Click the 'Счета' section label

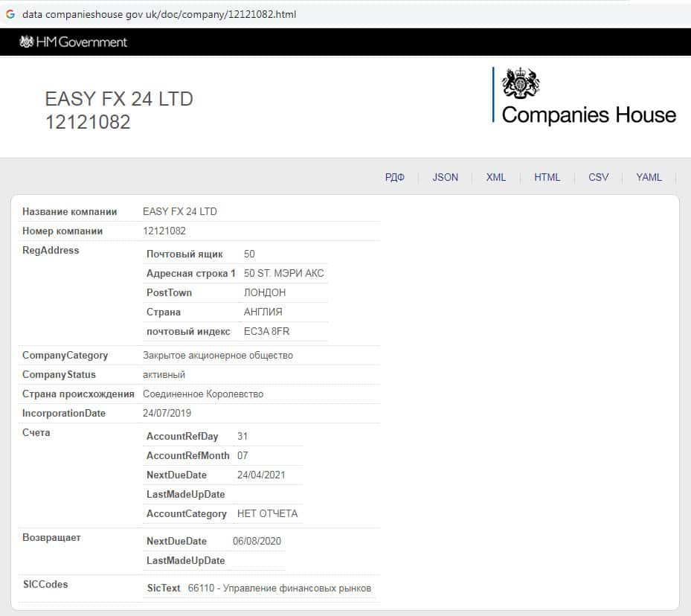point(36,433)
